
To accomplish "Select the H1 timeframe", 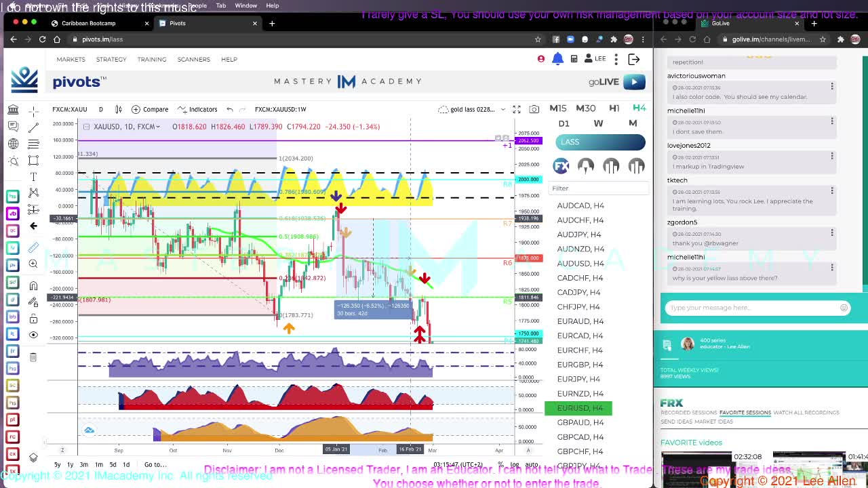I will 614,108.
